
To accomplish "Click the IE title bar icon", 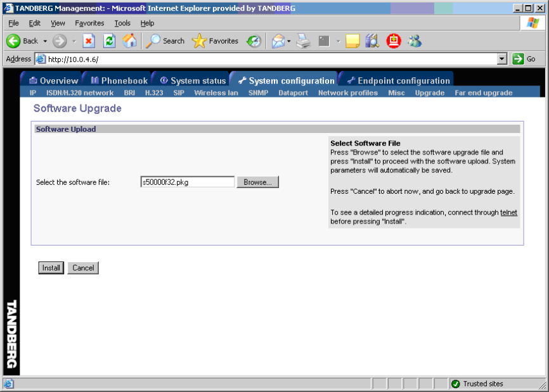I will coord(8,8).
